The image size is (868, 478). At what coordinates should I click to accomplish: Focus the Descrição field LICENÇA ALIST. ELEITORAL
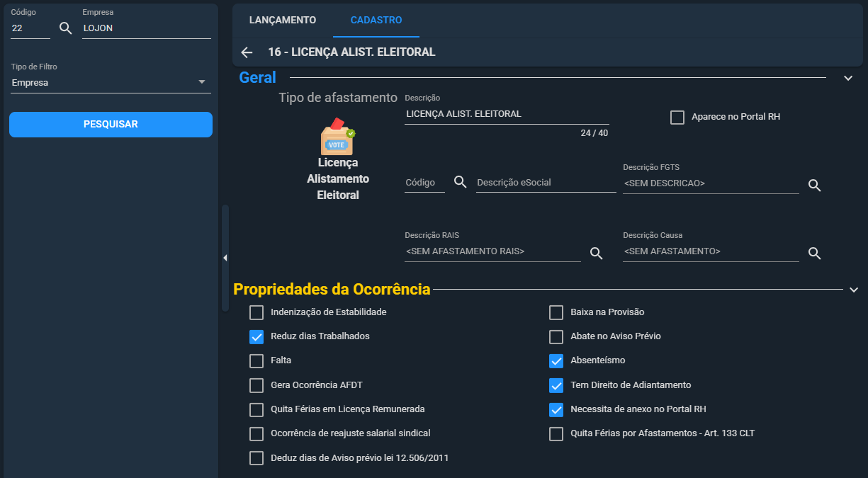(507, 114)
